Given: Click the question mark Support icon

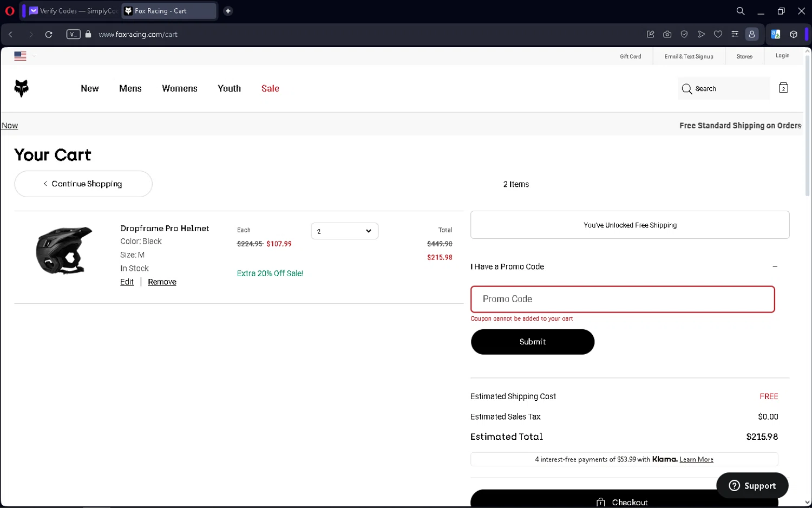Looking at the screenshot, I should (x=734, y=486).
